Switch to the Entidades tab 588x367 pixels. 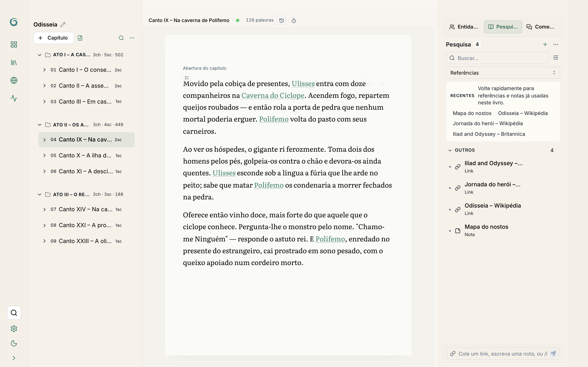coord(464,27)
